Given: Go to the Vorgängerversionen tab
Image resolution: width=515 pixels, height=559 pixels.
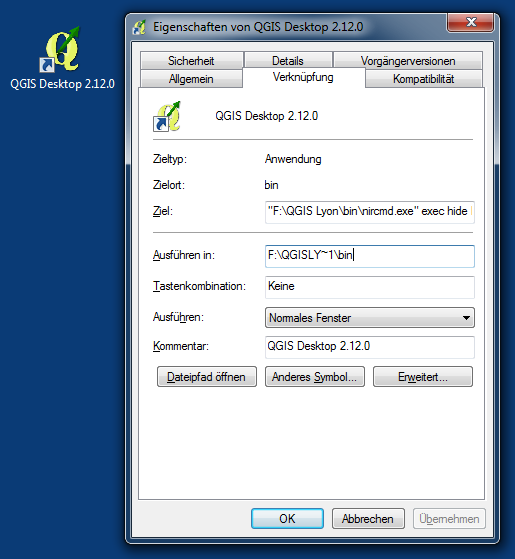Looking at the screenshot, I should click(x=408, y=61).
